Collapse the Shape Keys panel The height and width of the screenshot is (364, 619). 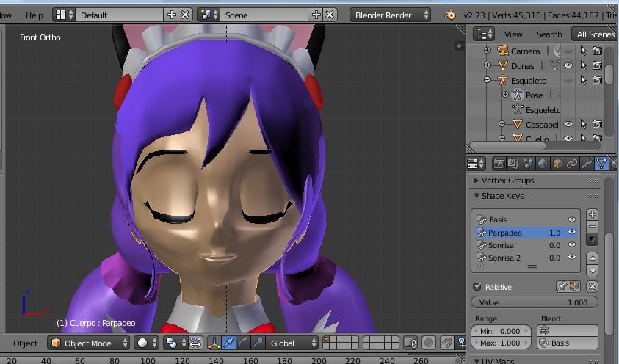[477, 196]
